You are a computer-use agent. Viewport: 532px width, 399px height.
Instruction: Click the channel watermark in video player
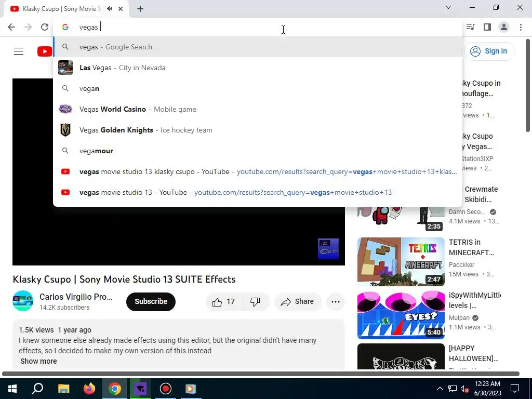click(328, 249)
